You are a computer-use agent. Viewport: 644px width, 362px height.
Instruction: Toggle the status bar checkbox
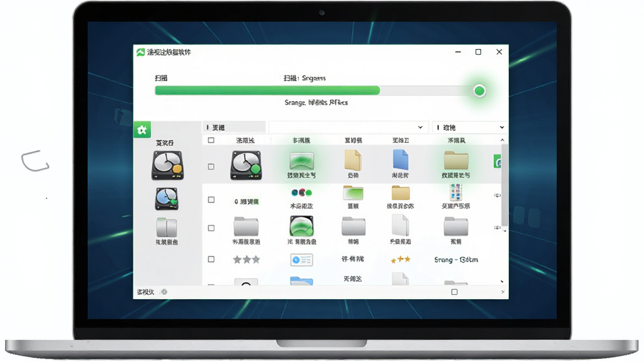coord(454,292)
